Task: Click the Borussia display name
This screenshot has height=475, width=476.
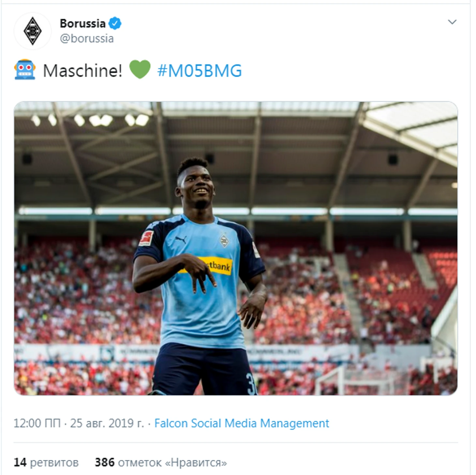Action: click(x=82, y=23)
